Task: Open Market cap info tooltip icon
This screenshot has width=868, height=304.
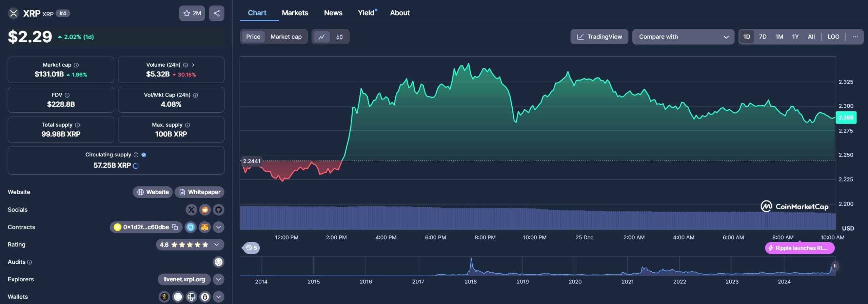Action: tap(76, 65)
